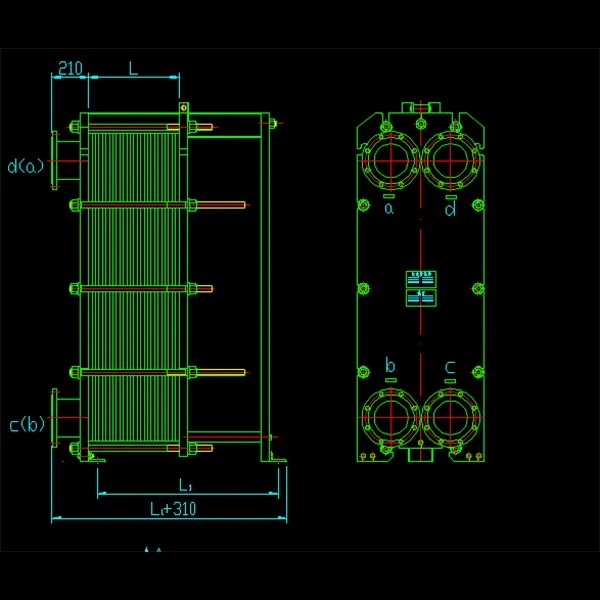
Task: Select the letter b above bottom-left port
Action: pos(390,366)
